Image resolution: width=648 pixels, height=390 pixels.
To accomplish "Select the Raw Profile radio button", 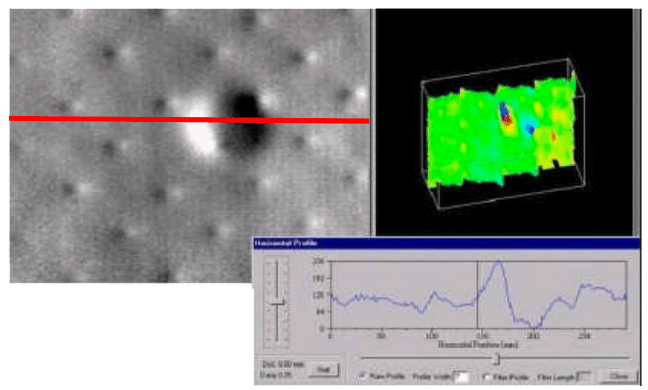I will 364,376.
